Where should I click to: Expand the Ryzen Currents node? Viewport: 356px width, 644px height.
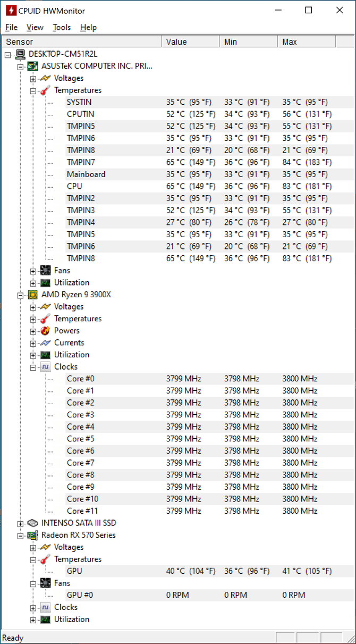coord(33,343)
